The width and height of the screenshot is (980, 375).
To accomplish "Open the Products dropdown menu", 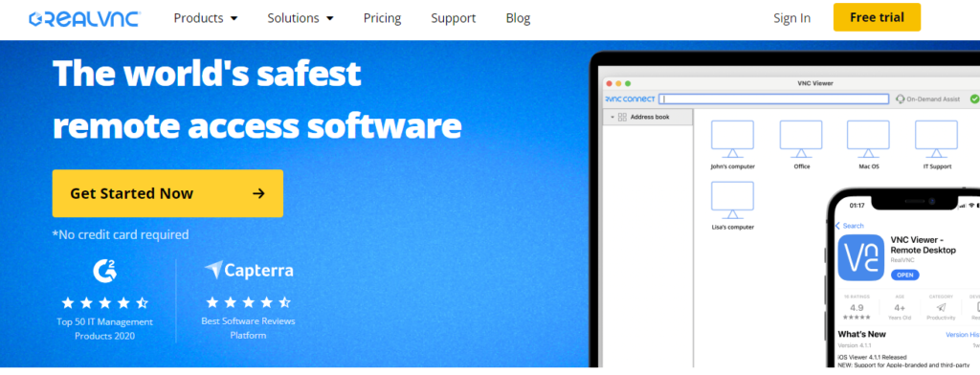I will click(206, 18).
